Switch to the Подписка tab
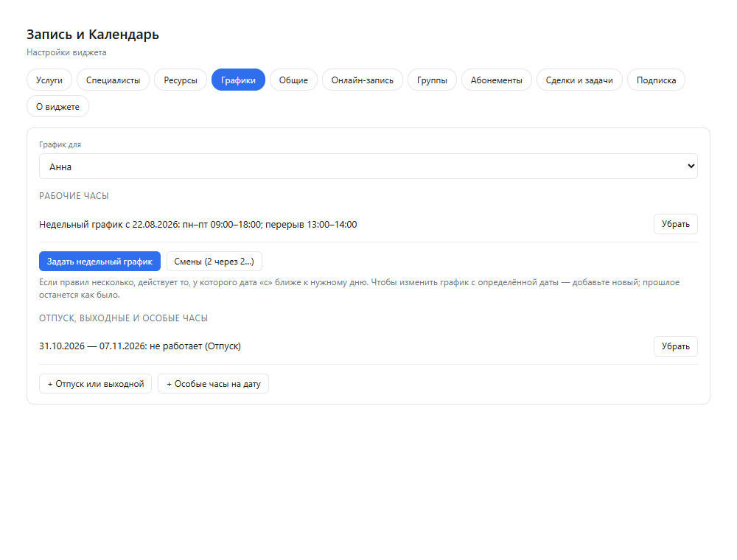Image resolution: width=737 pixels, height=560 pixels. [x=656, y=80]
